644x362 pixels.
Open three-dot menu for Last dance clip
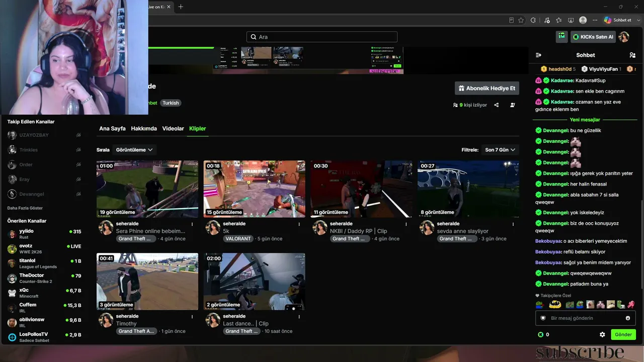pos(299,317)
